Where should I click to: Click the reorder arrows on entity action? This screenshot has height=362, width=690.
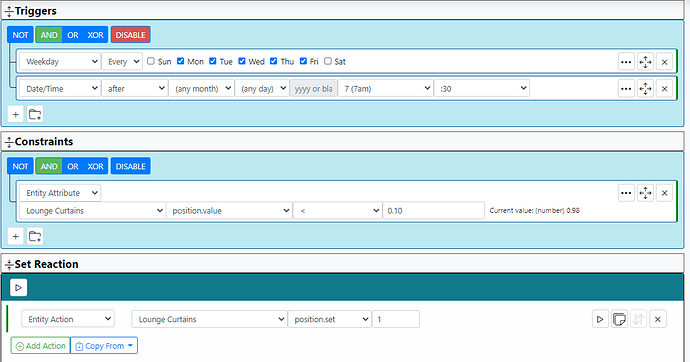tap(639, 319)
